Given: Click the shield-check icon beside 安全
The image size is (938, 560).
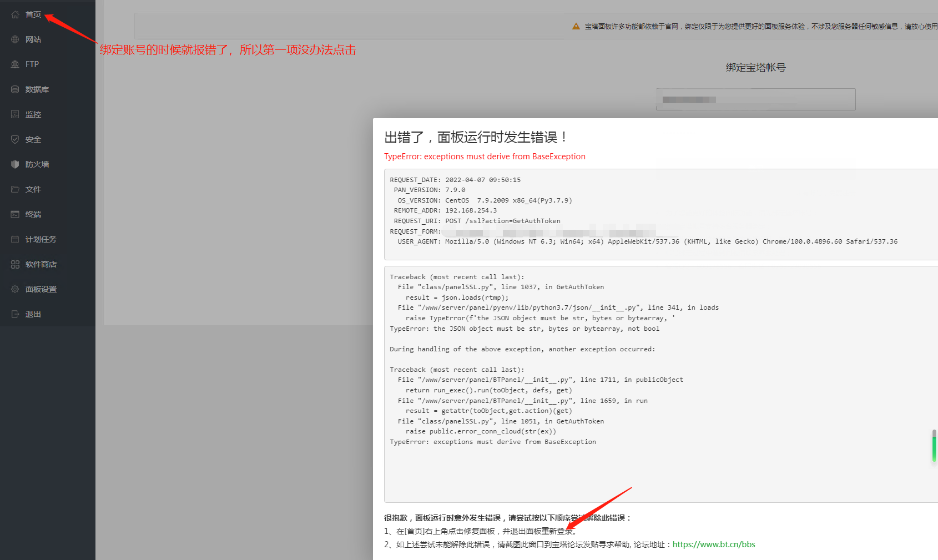Looking at the screenshot, I should click(15, 139).
